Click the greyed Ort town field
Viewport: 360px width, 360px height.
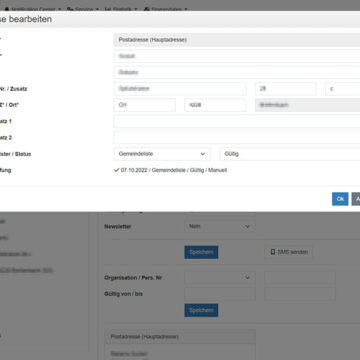pyautogui.click(x=308, y=105)
